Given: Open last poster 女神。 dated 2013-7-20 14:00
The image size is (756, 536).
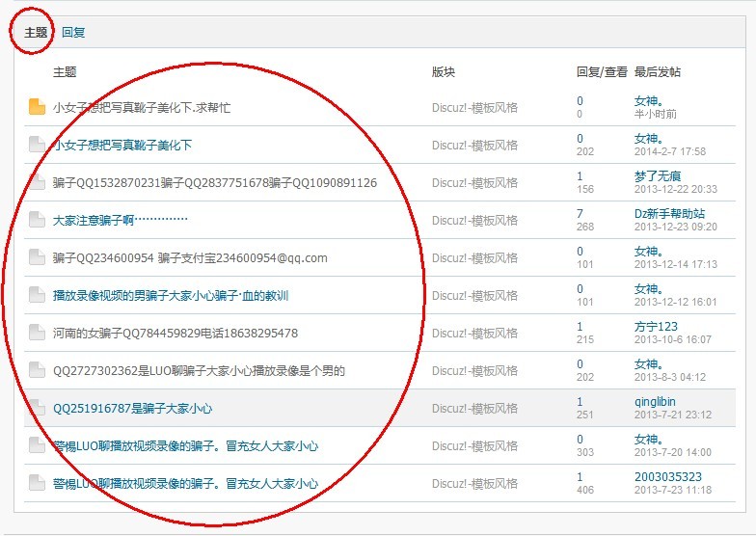Looking at the screenshot, I should pyautogui.click(x=648, y=440).
